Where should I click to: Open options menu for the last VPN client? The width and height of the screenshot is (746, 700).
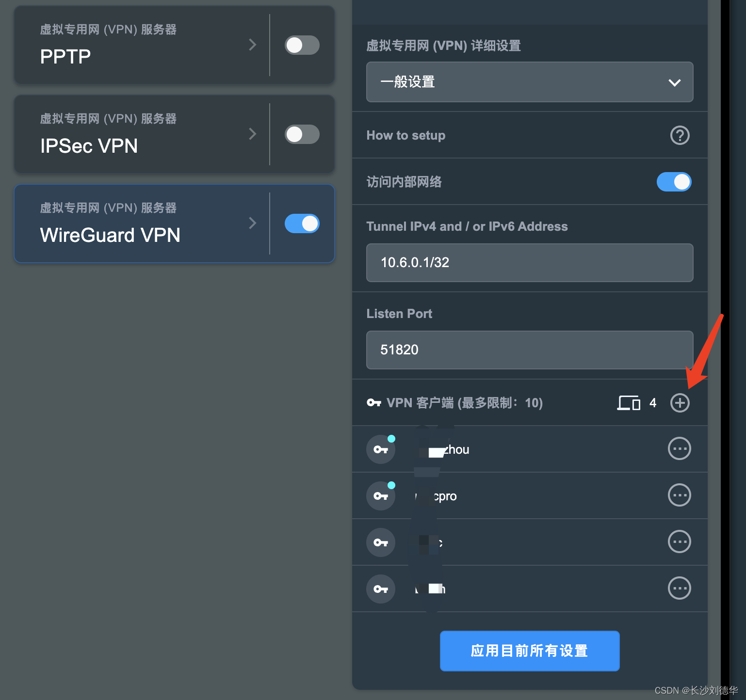coord(679,589)
